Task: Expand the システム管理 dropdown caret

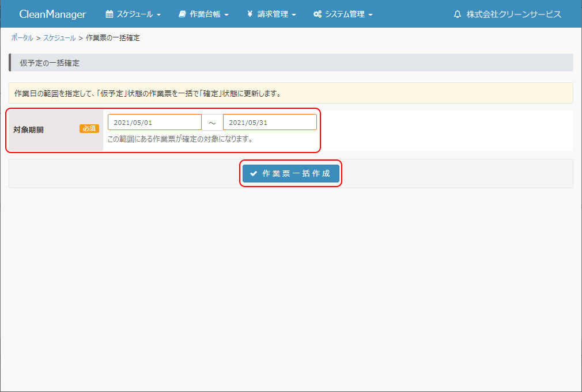Action: pos(371,15)
